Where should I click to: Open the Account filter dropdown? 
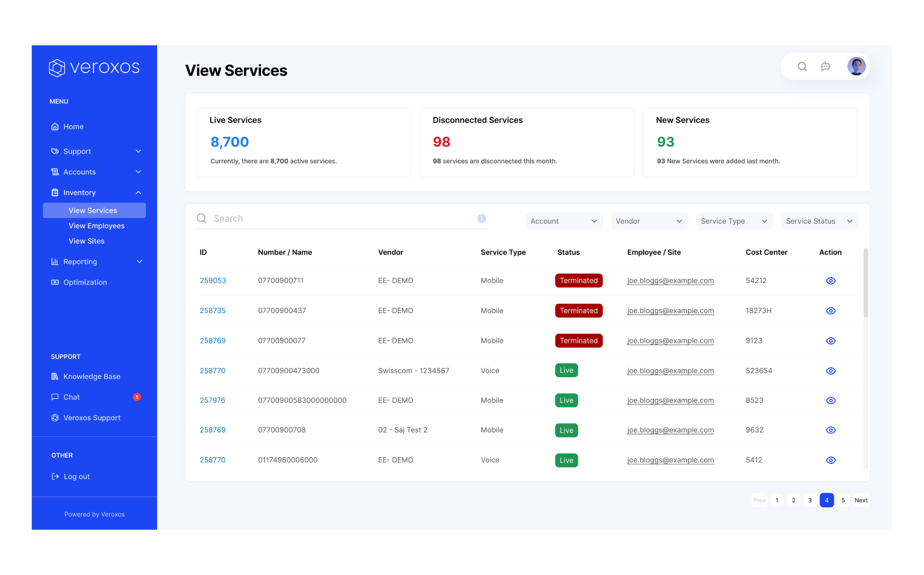tap(564, 221)
